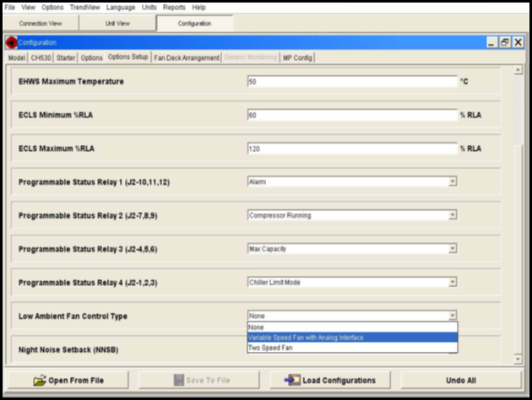Open the Starter configuration tab
Image resolution: width=532 pixels, height=400 pixels.
coord(66,57)
